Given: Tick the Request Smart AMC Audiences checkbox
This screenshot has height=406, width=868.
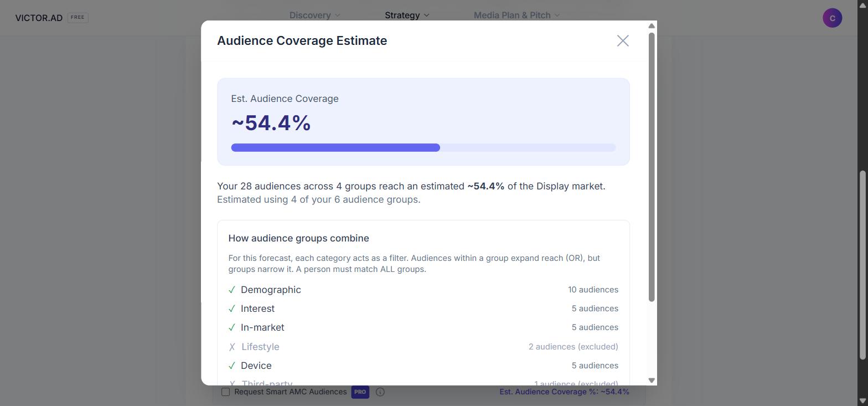Looking at the screenshot, I should (225, 392).
